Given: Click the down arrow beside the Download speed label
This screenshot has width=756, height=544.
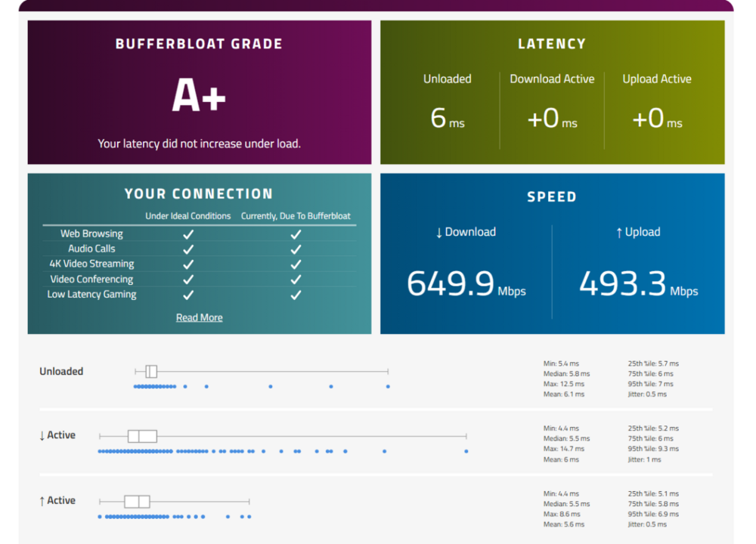Looking at the screenshot, I should [x=439, y=233].
